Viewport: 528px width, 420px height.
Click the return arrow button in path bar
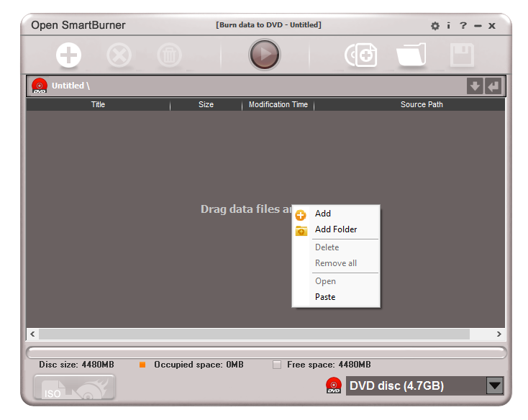[x=493, y=86]
